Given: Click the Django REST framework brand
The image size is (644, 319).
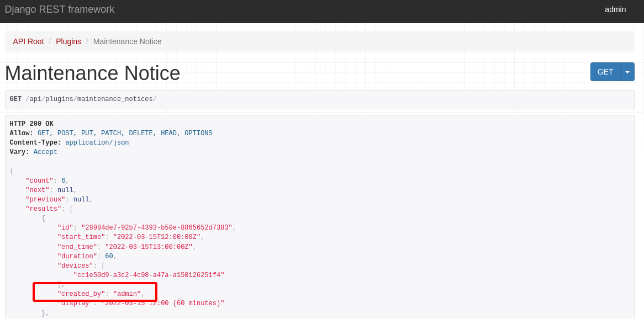Looking at the screenshot, I should (59, 9).
